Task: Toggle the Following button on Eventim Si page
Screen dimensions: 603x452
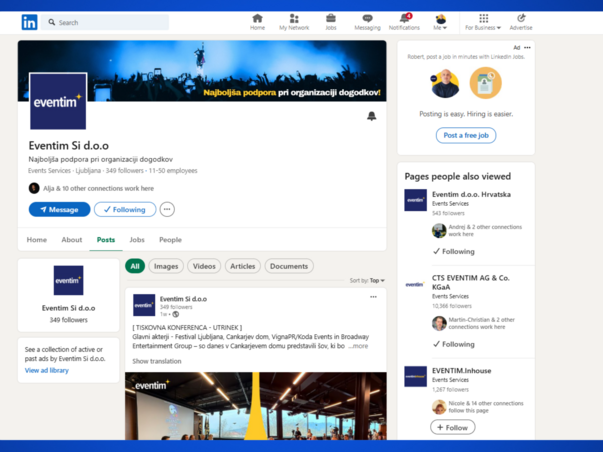Action: pos(125,209)
